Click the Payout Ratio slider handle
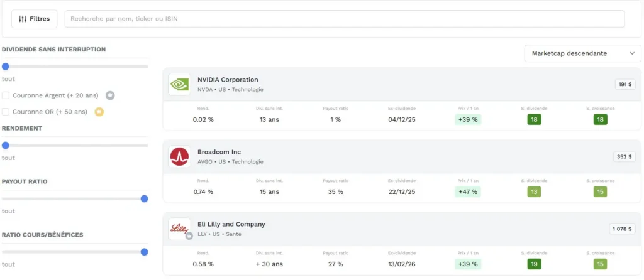 click(x=144, y=198)
